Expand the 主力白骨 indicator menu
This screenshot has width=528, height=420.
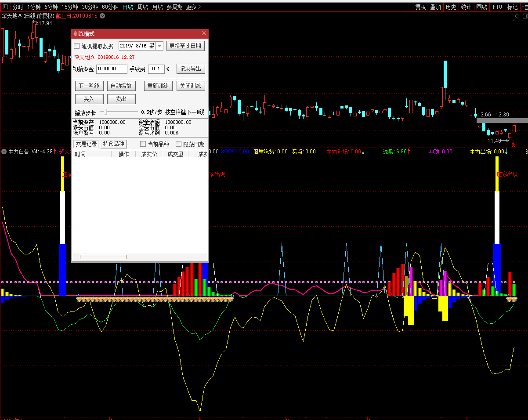click(4, 152)
